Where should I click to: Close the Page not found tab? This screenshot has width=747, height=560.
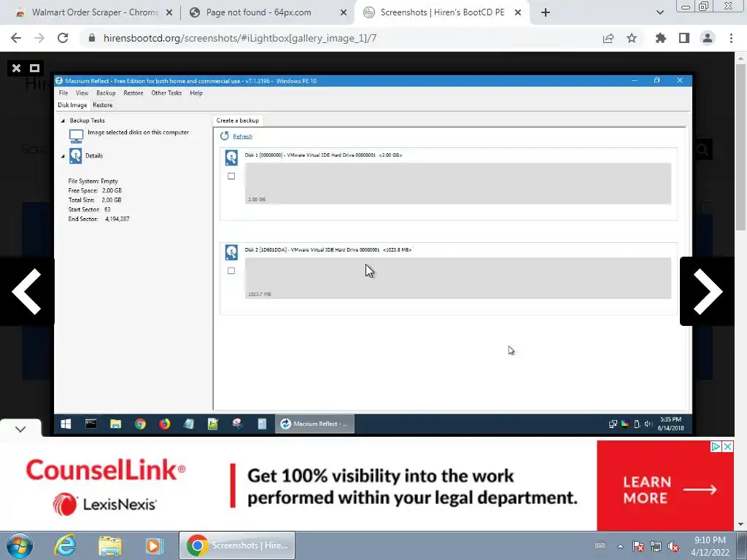point(344,13)
